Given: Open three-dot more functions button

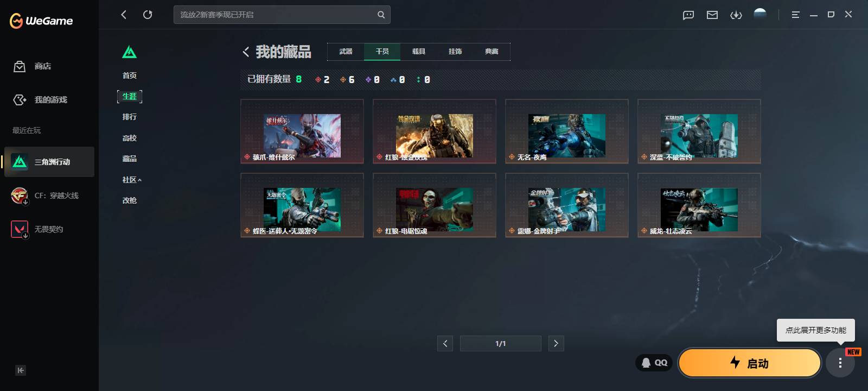Looking at the screenshot, I should (840, 363).
